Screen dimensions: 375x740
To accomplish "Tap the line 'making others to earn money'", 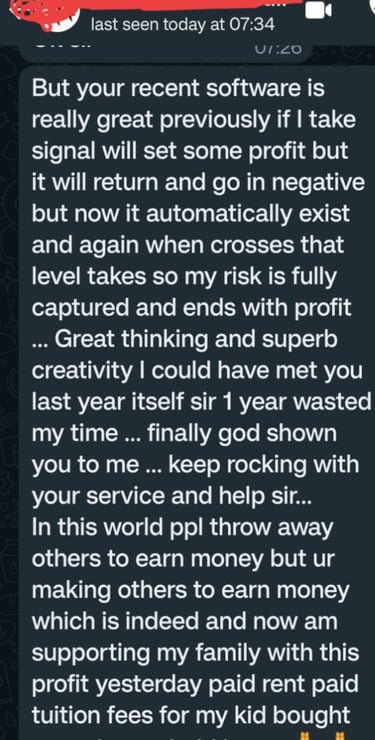I will (x=191, y=590).
